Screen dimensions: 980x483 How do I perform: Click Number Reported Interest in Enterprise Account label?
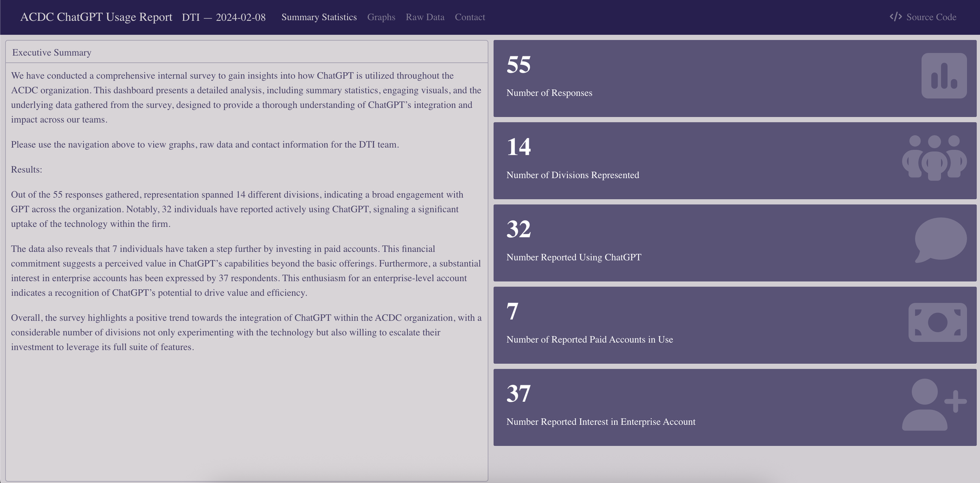pyautogui.click(x=601, y=421)
